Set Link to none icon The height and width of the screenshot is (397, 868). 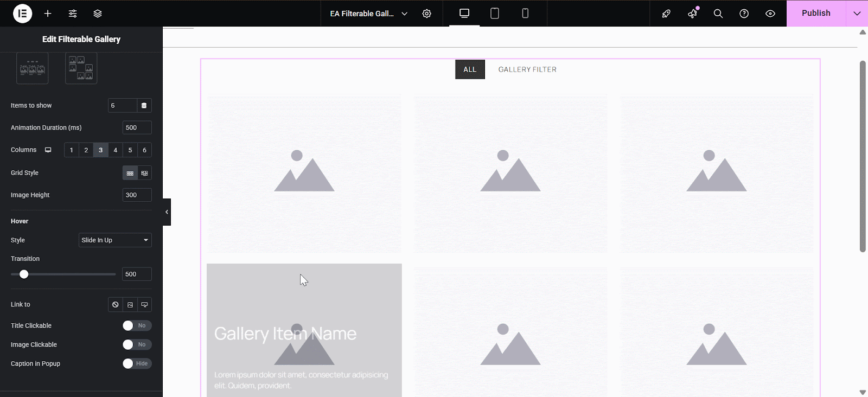click(x=116, y=305)
